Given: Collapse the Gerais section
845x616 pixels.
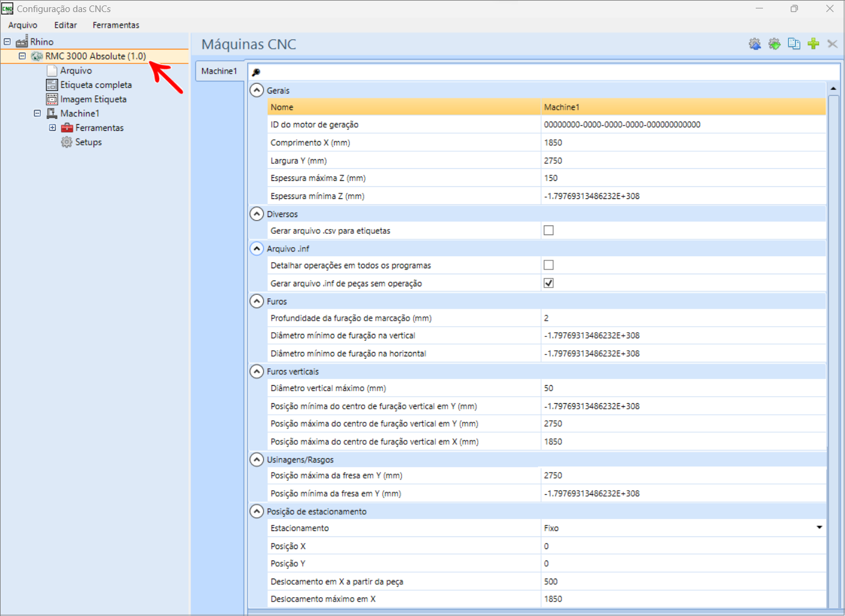Looking at the screenshot, I should pos(257,90).
